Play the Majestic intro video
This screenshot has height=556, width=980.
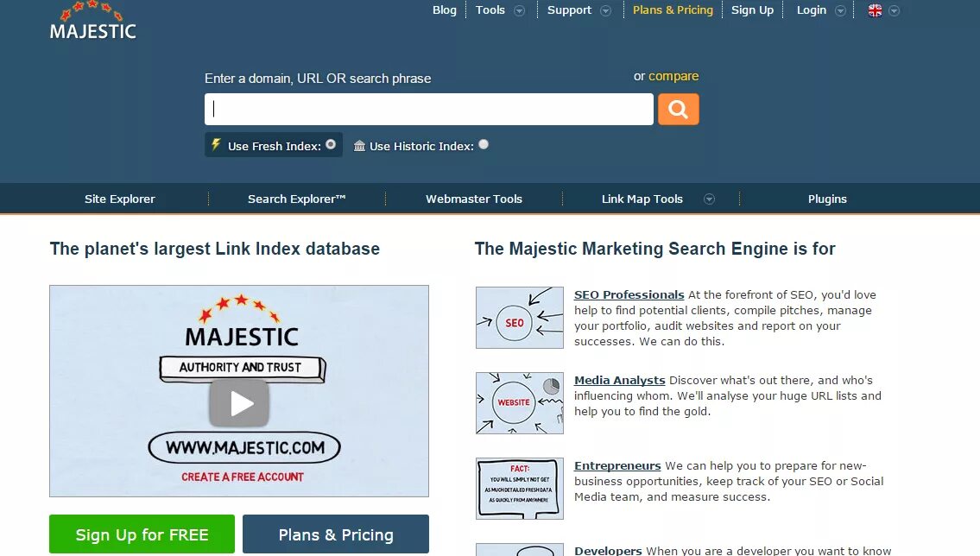[x=239, y=403]
